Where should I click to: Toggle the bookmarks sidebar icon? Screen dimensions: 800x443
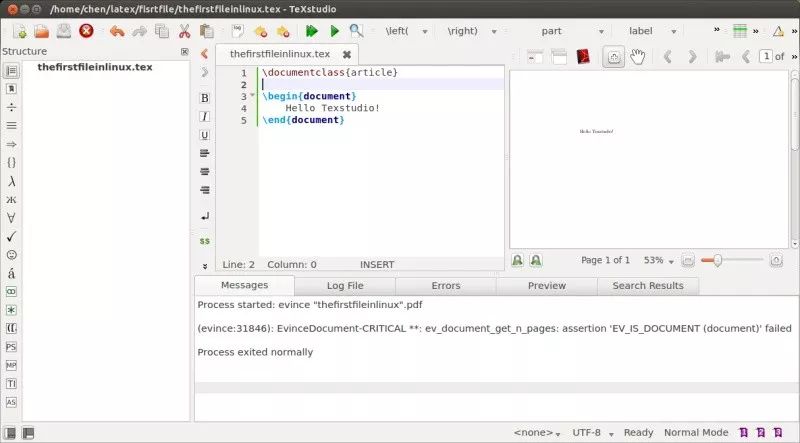click(x=11, y=89)
